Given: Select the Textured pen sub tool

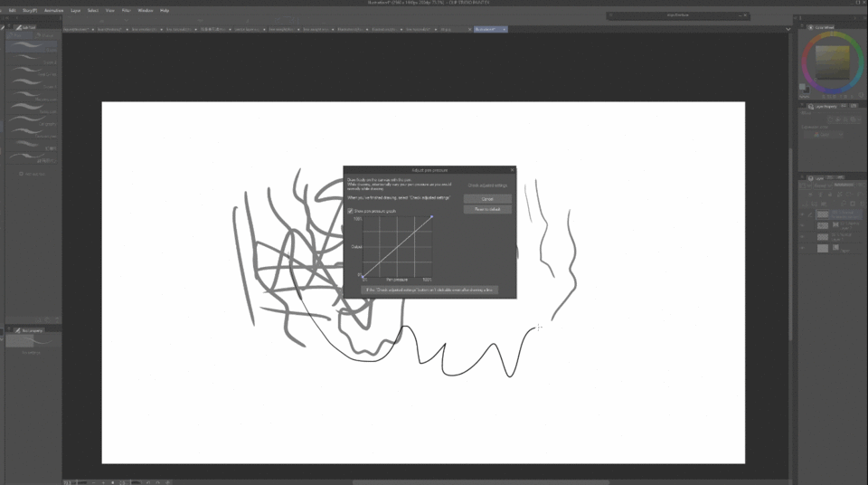Looking at the screenshot, I should (x=32, y=133).
